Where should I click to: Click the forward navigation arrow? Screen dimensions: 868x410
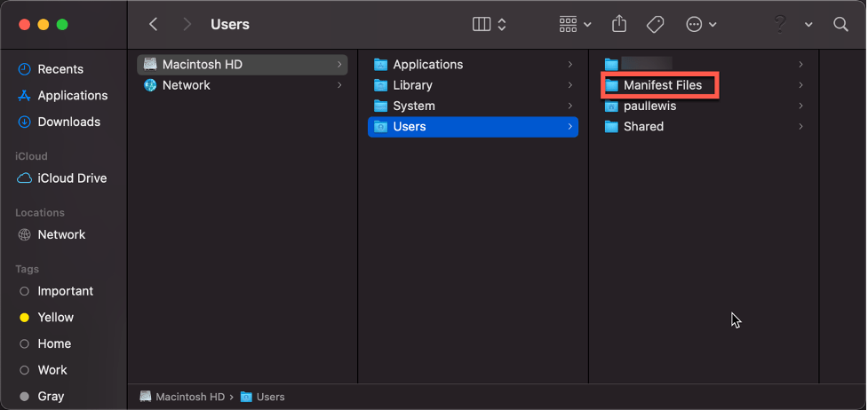tap(187, 25)
